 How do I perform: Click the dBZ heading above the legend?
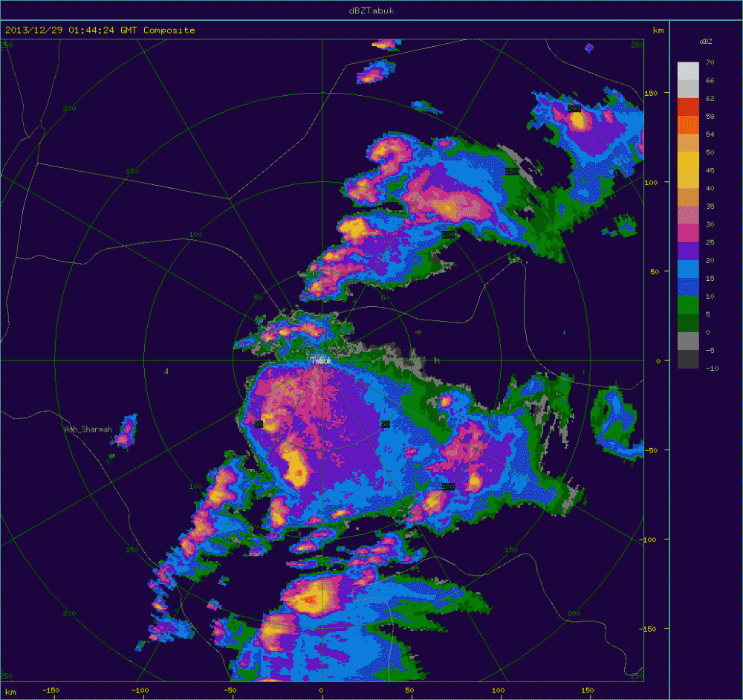(x=707, y=41)
